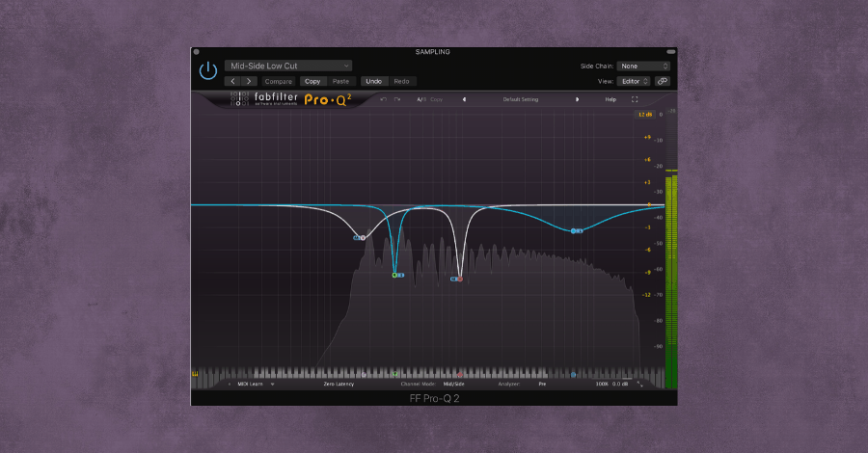868x453 pixels.
Task: Select the green EQ band node
Action: (394, 275)
